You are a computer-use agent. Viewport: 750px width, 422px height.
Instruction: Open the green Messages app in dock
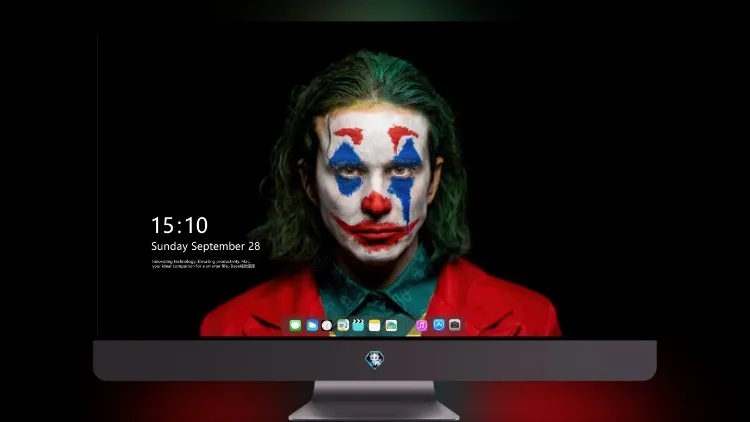click(295, 325)
